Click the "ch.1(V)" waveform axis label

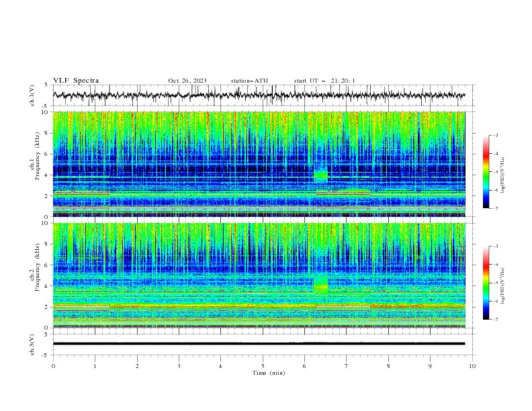click(32, 95)
